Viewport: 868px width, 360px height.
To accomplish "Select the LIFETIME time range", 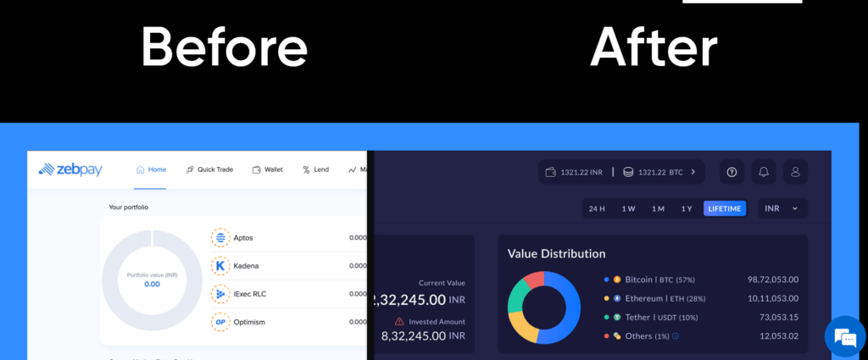I will [725, 208].
